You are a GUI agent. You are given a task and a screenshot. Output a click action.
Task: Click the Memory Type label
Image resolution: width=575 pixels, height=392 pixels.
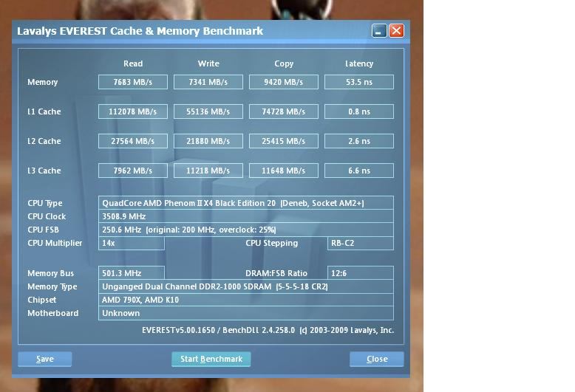point(52,286)
